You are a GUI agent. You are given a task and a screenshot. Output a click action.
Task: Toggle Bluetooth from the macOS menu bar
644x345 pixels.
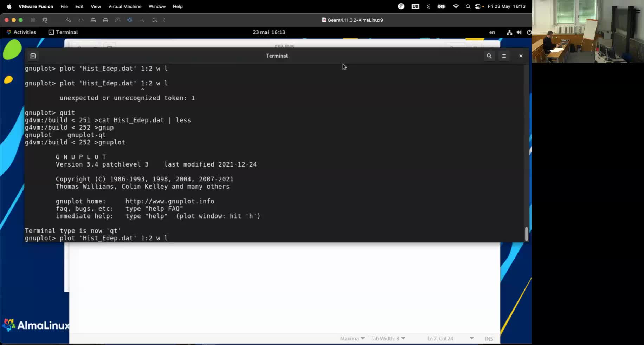[x=429, y=6]
